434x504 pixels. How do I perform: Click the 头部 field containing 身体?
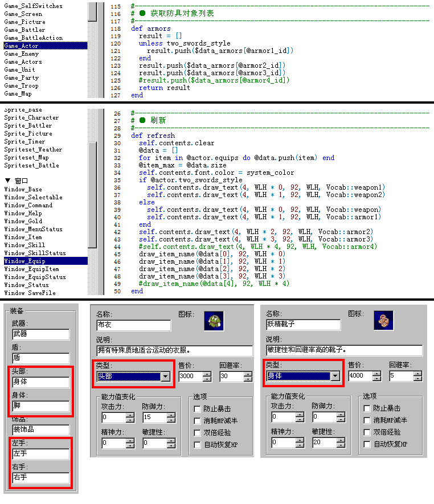(41, 382)
